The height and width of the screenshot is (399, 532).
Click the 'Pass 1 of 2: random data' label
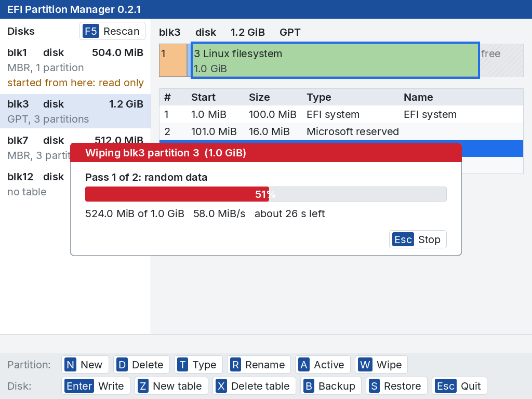click(x=146, y=178)
